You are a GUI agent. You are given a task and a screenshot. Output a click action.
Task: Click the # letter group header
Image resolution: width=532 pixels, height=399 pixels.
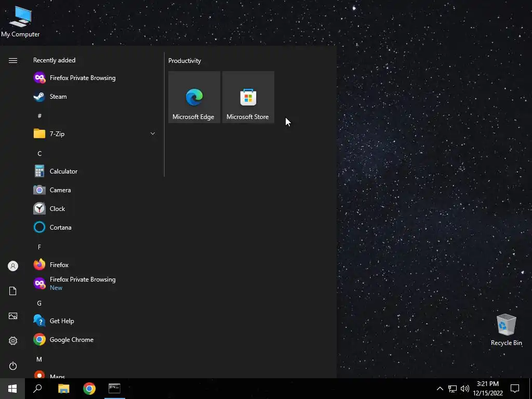click(39, 116)
